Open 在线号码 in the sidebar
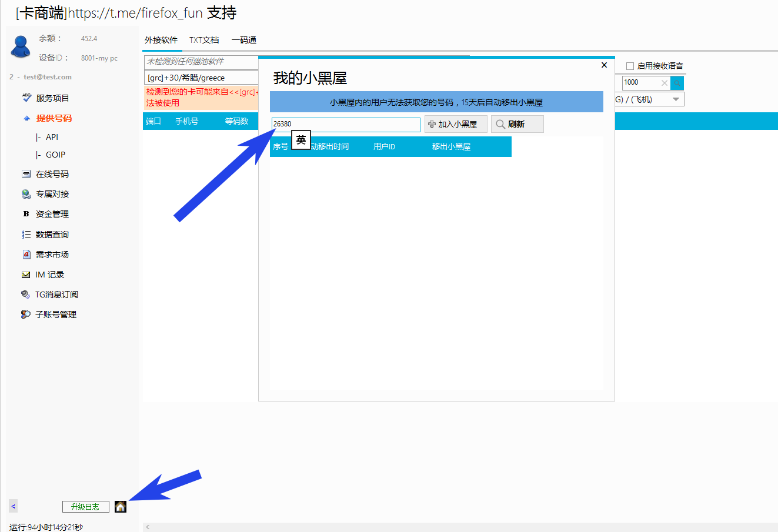The height and width of the screenshot is (532, 778). point(52,174)
